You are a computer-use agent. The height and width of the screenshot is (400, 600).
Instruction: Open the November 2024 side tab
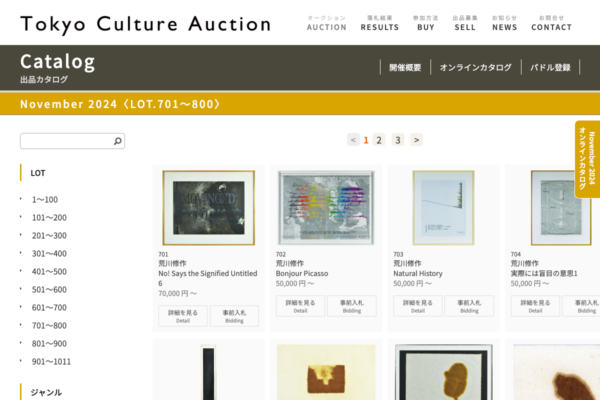tap(587, 159)
